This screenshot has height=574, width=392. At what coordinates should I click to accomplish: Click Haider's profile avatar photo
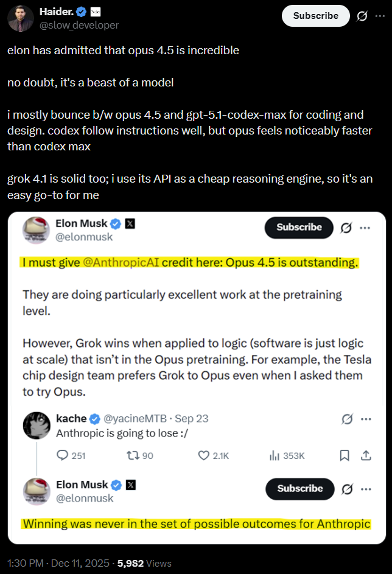click(20, 18)
